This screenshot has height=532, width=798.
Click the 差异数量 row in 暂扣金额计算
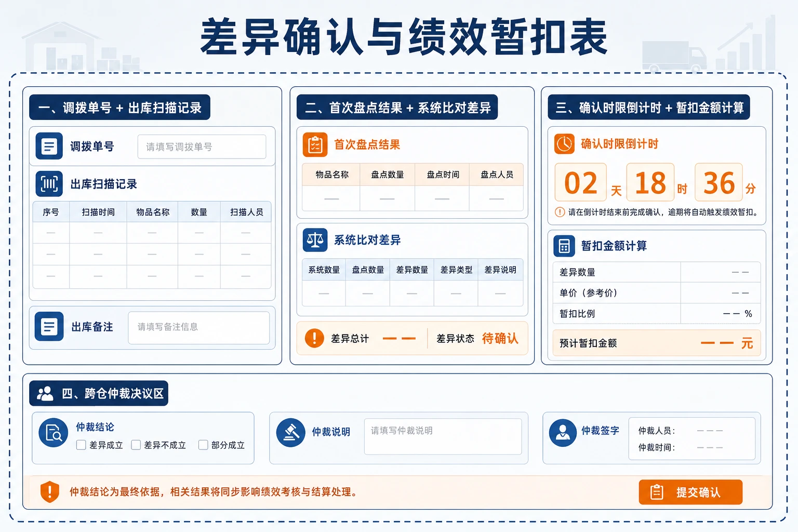pos(657,272)
